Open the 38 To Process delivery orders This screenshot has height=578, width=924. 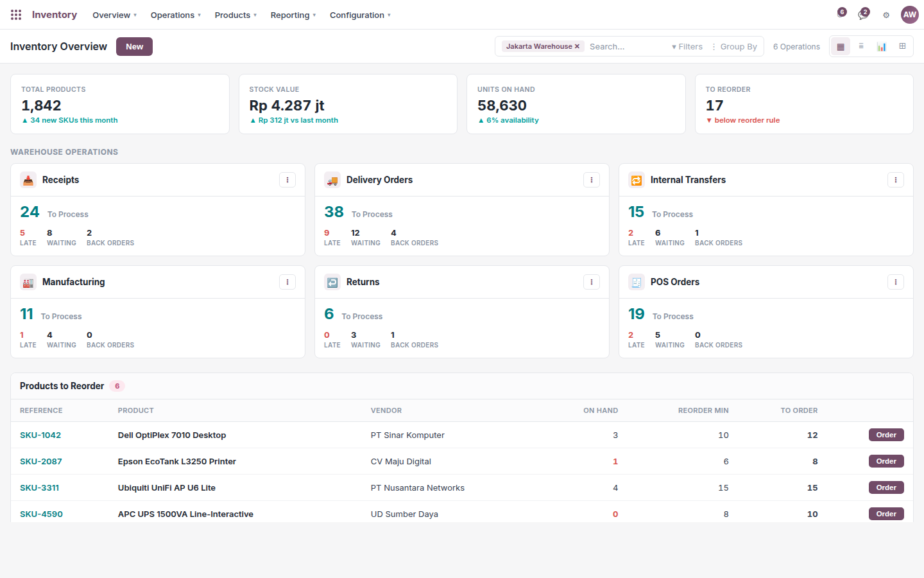point(358,212)
